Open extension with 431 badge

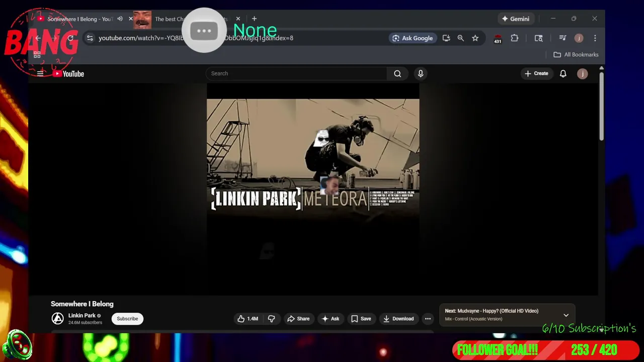coord(498,39)
